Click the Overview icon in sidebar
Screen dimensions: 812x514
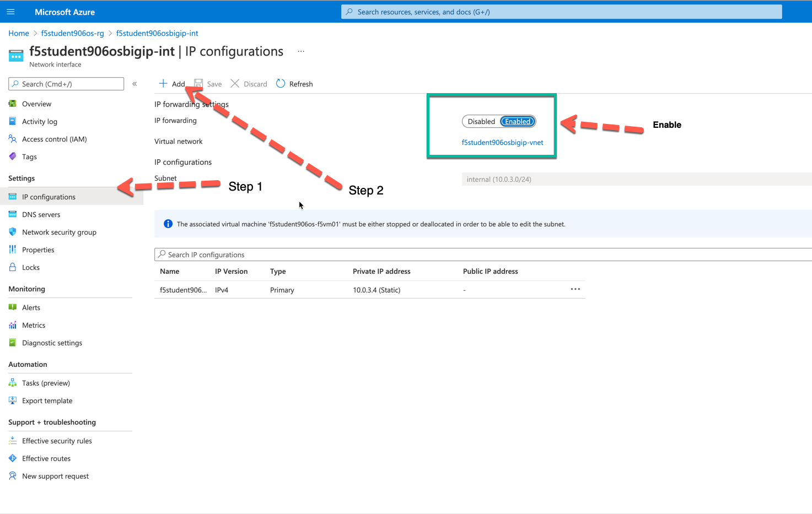tap(13, 104)
